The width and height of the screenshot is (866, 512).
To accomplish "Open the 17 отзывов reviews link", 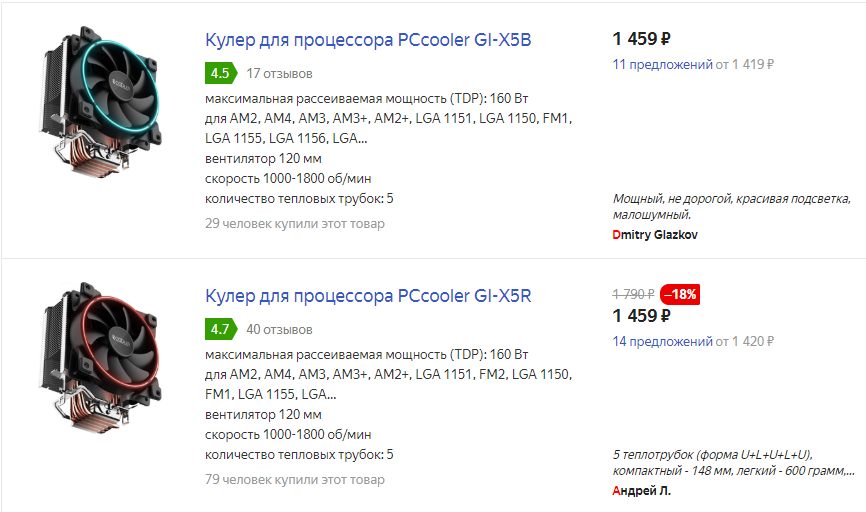I will pyautogui.click(x=279, y=73).
